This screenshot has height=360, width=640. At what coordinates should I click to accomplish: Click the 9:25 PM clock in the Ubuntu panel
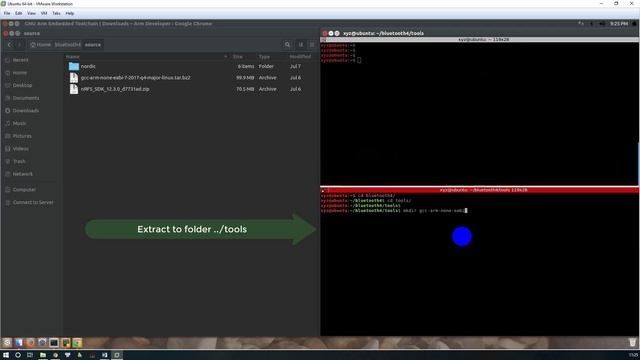pyautogui.click(x=619, y=24)
